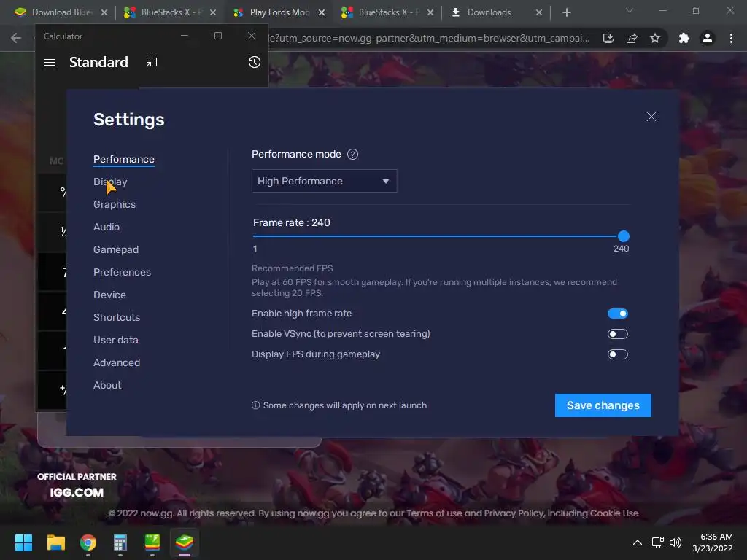747x560 pixels.
Task: Open BlueStacks from the taskbar
Action: (x=185, y=542)
